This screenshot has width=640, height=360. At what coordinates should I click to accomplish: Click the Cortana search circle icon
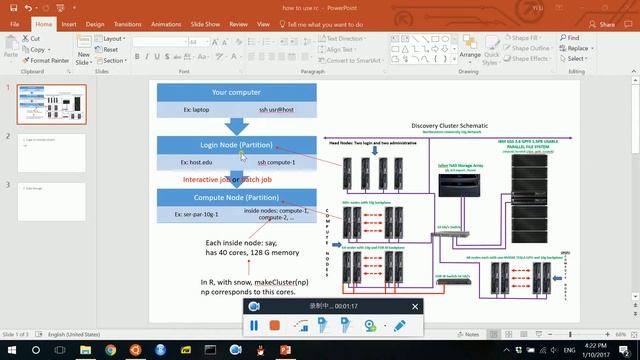(x=36, y=350)
